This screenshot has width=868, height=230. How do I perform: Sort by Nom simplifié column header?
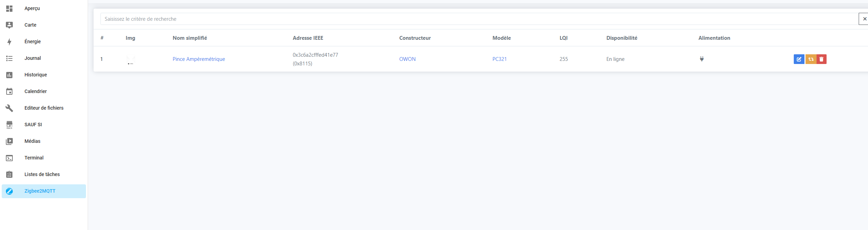coord(190,38)
